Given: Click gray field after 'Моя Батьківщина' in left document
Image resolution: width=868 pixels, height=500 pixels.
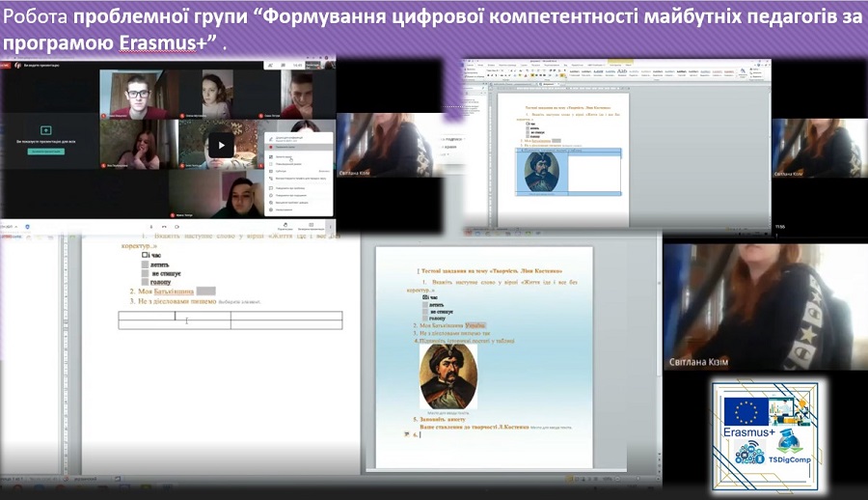Looking at the screenshot, I should coord(205,291).
